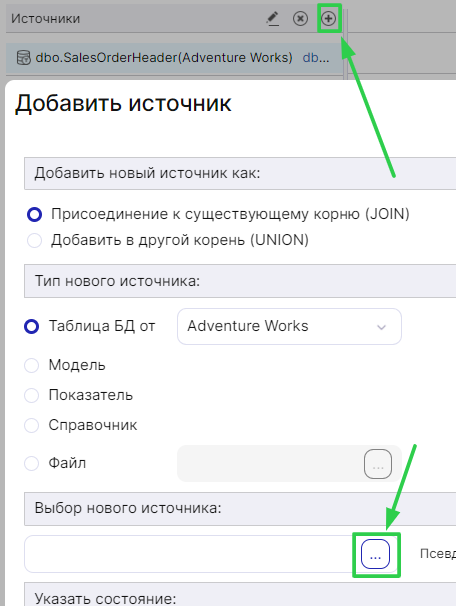The width and height of the screenshot is (456, 606).
Task: Click the circled plus add source icon
Action: coord(328,18)
